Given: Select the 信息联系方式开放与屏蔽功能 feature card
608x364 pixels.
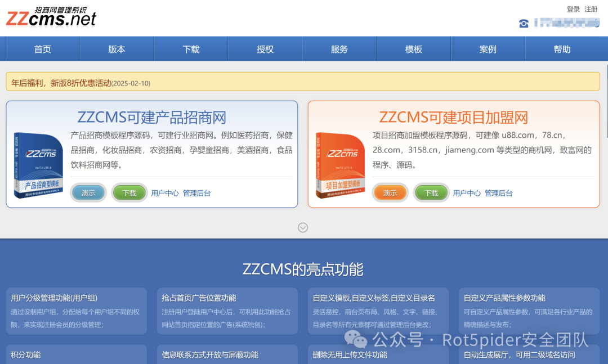Looking at the screenshot, I should click(x=227, y=354).
